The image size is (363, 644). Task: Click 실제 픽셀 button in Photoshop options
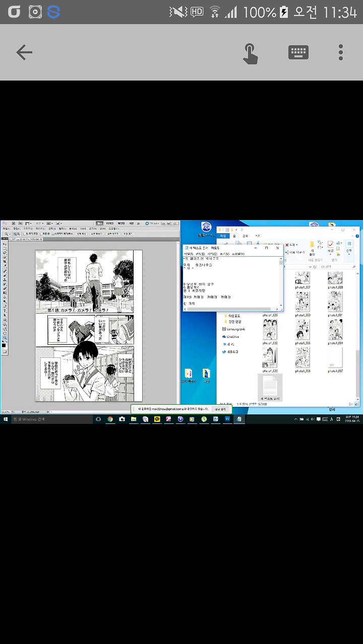click(x=82, y=234)
